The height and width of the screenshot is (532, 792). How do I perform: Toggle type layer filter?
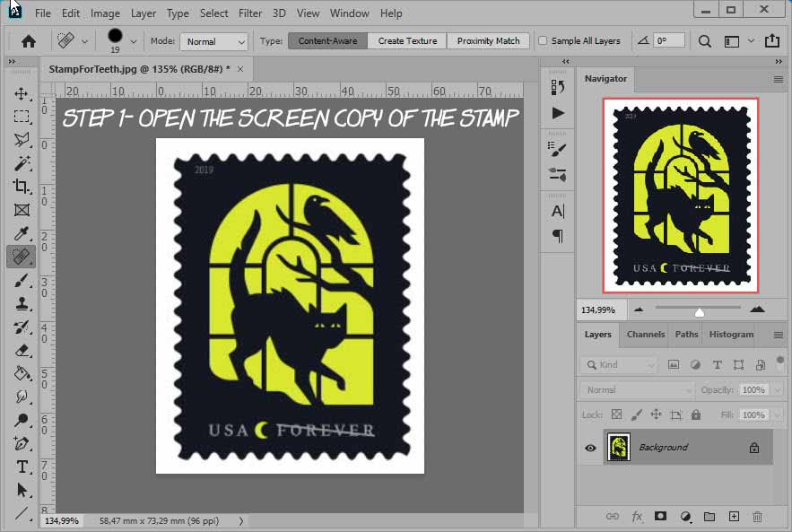(717, 364)
